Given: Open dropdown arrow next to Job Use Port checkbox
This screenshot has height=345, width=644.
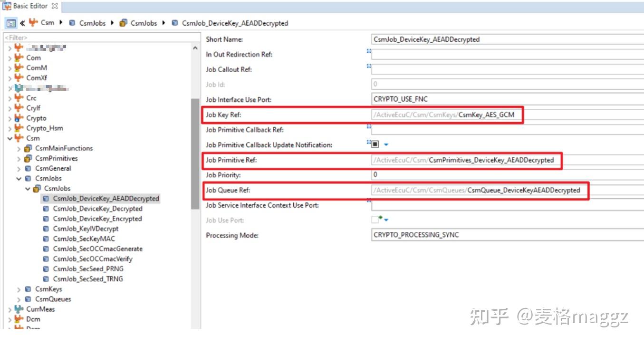Looking at the screenshot, I should pyautogui.click(x=386, y=220).
